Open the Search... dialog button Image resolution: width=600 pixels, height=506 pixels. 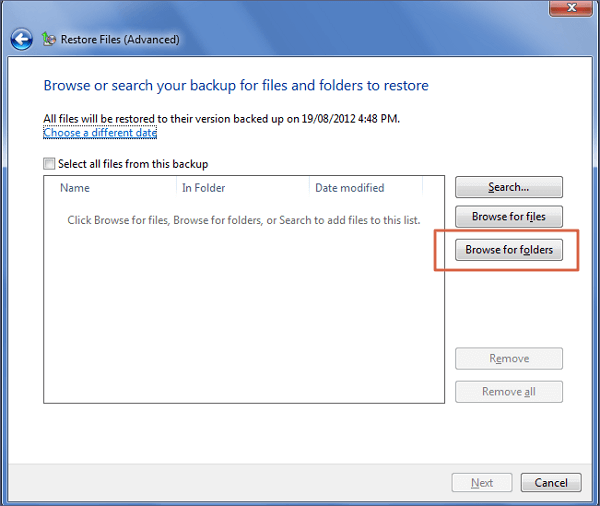point(508,187)
